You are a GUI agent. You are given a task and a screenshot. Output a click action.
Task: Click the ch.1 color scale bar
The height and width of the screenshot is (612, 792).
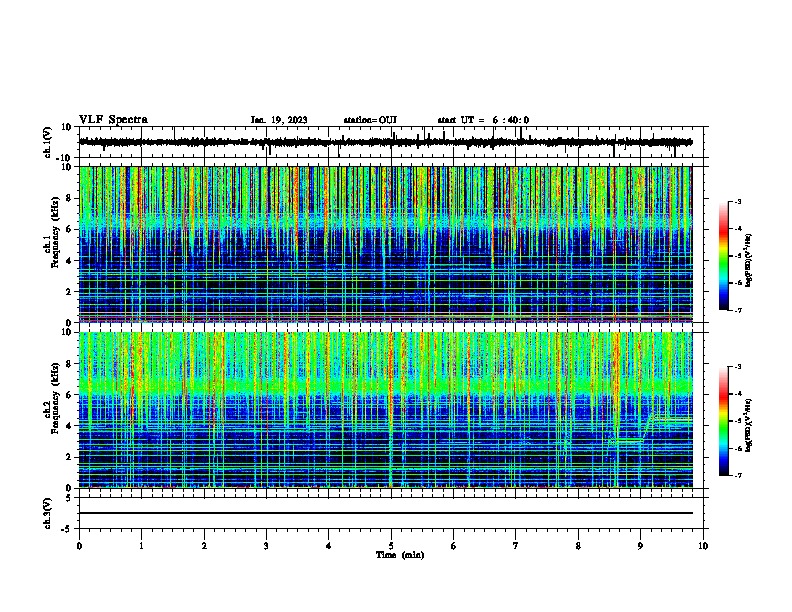724,256
